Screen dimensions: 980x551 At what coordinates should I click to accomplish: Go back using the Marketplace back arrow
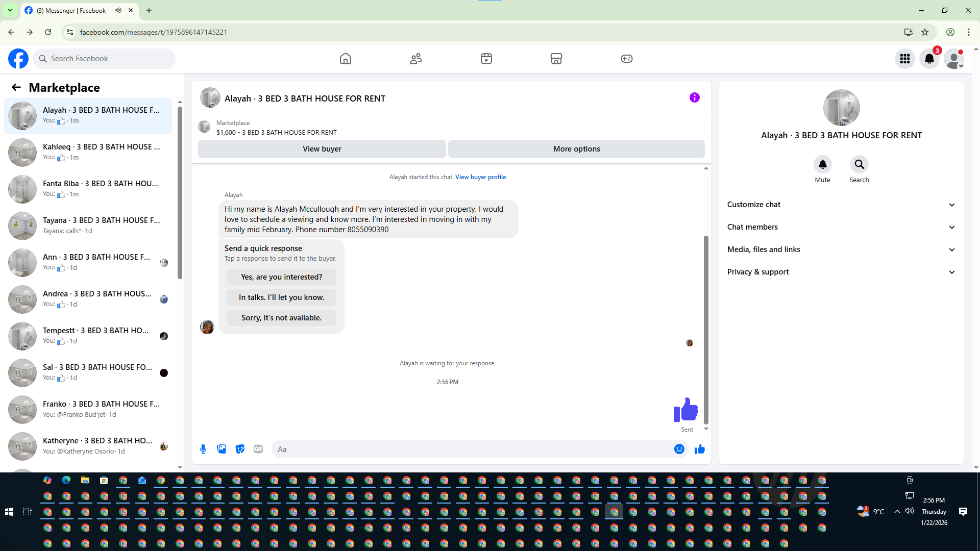(16, 88)
